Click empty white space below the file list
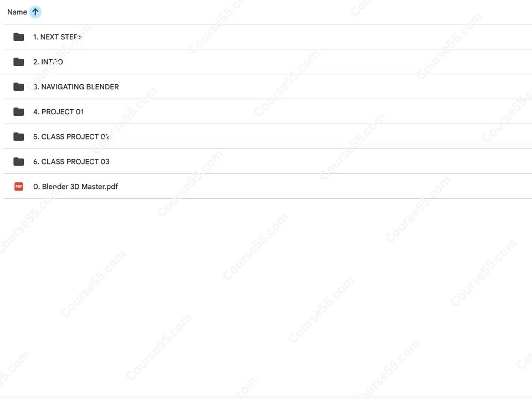The height and width of the screenshot is (399, 532). click(266, 295)
